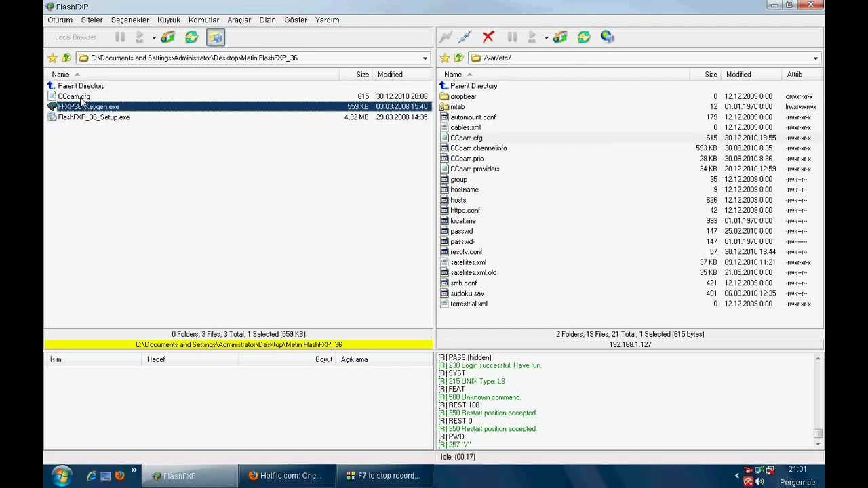Open the Komutlar menu
The height and width of the screenshot is (488, 868).
click(x=203, y=20)
